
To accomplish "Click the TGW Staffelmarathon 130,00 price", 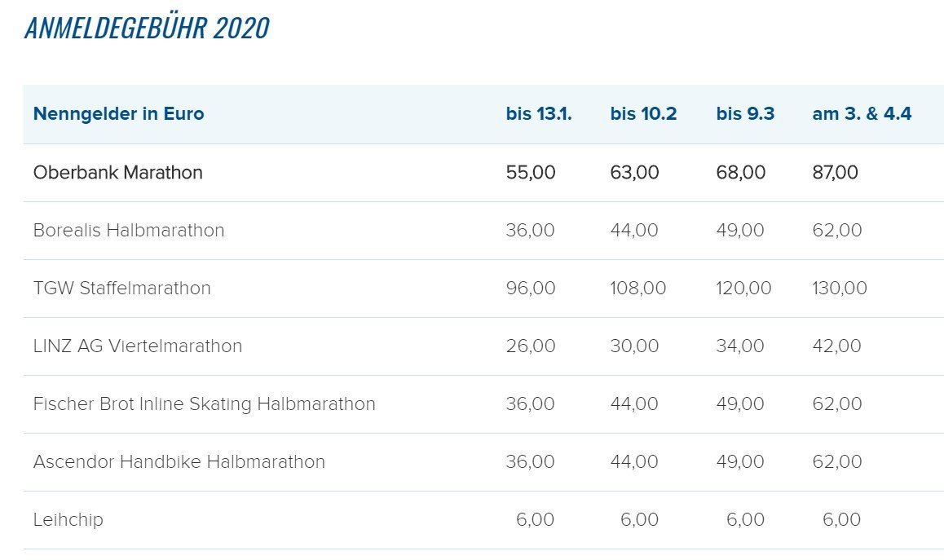I will tap(840, 289).
